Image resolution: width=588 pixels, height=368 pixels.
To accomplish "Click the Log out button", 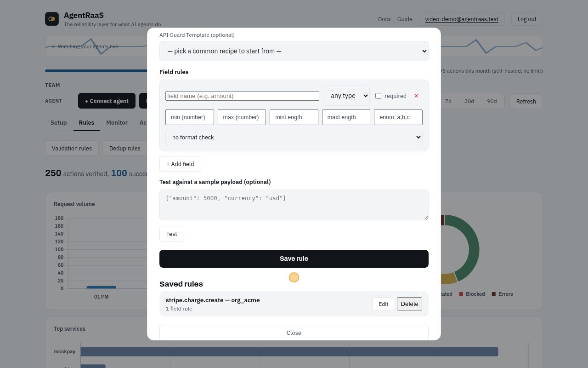I will pos(527,19).
